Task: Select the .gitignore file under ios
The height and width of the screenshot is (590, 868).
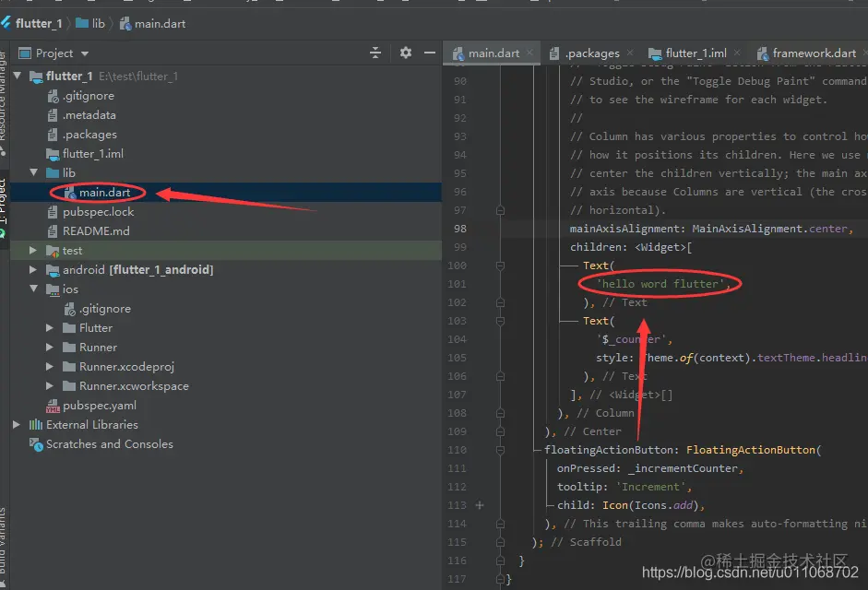Action: pyautogui.click(x=98, y=309)
